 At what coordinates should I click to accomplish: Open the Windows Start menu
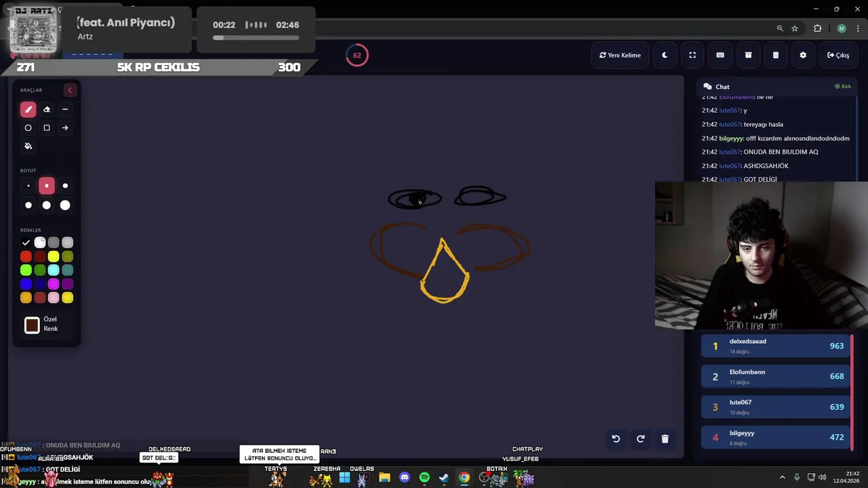(344, 478)
